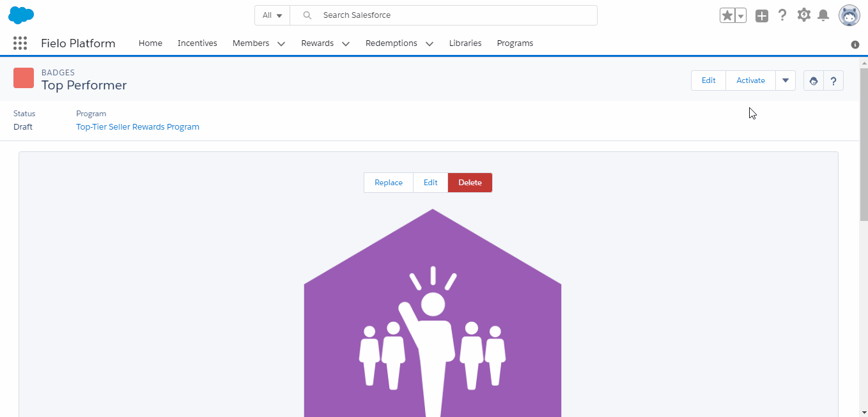The width and height of the screenshot is (868, 417).
Task: Go to the Home tab
Action: click(150, 43)
